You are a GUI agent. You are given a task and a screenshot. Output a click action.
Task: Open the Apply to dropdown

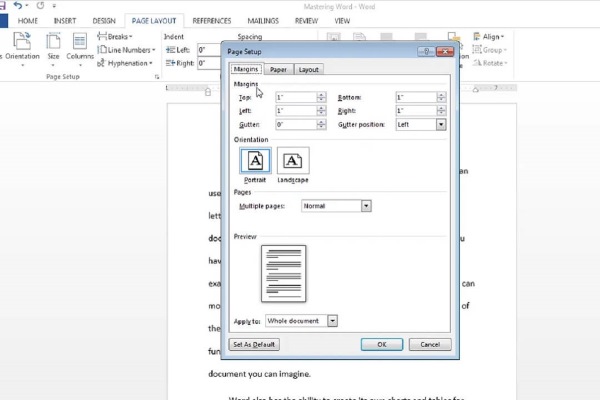click(x=333, y=320)
